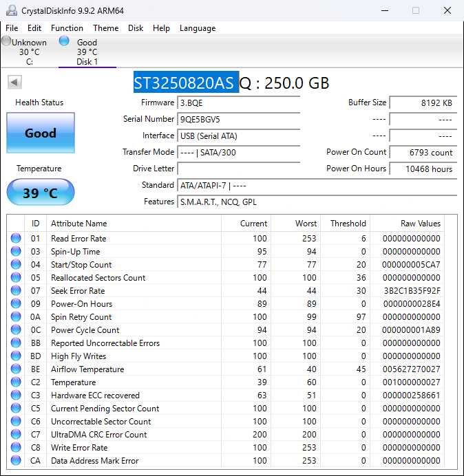Open the Help menu
This screenshot has width=464, height=476.
pyautogui.click(x=161, y=28)
